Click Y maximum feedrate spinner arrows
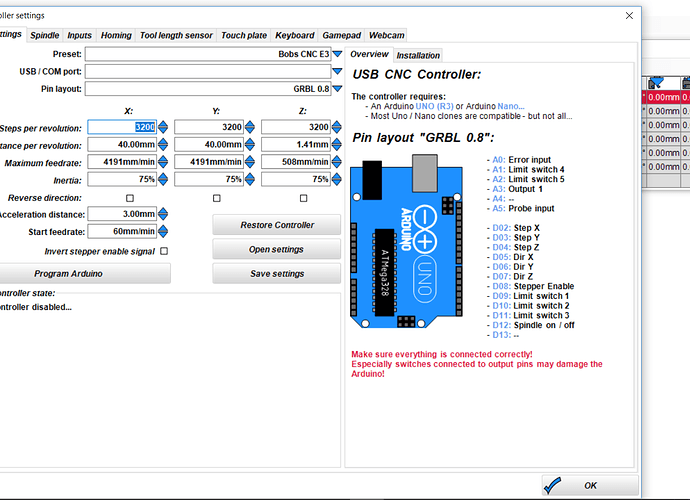690x500 pixels. (250, 163)
